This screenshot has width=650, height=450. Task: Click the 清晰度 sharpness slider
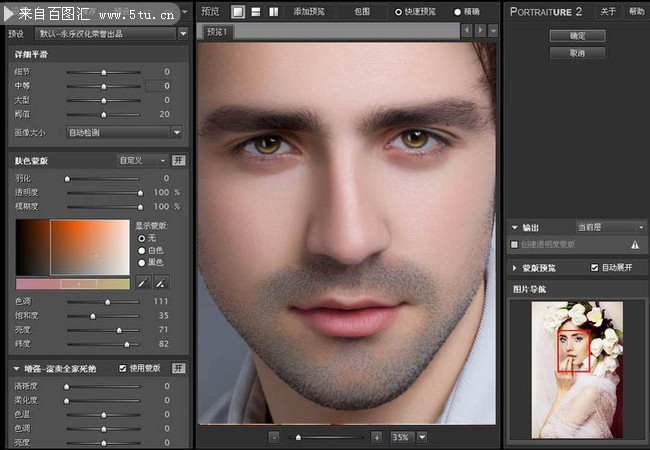(104, 387)
